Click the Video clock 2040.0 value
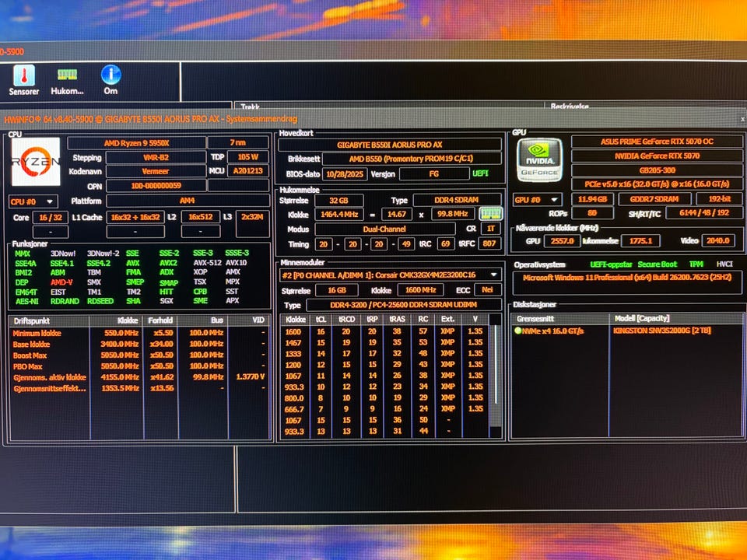Viewport: 747px width, 560px height. tap(718, 241)
